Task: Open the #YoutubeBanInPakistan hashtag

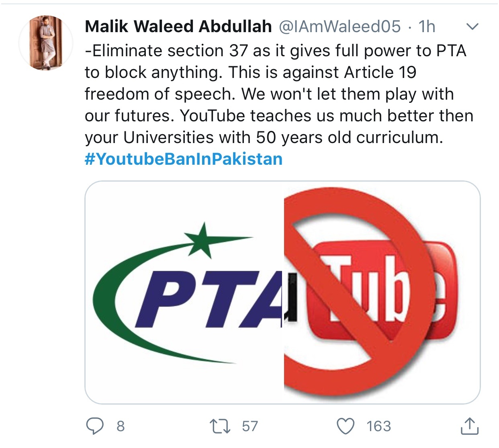Action: [184, 159]
